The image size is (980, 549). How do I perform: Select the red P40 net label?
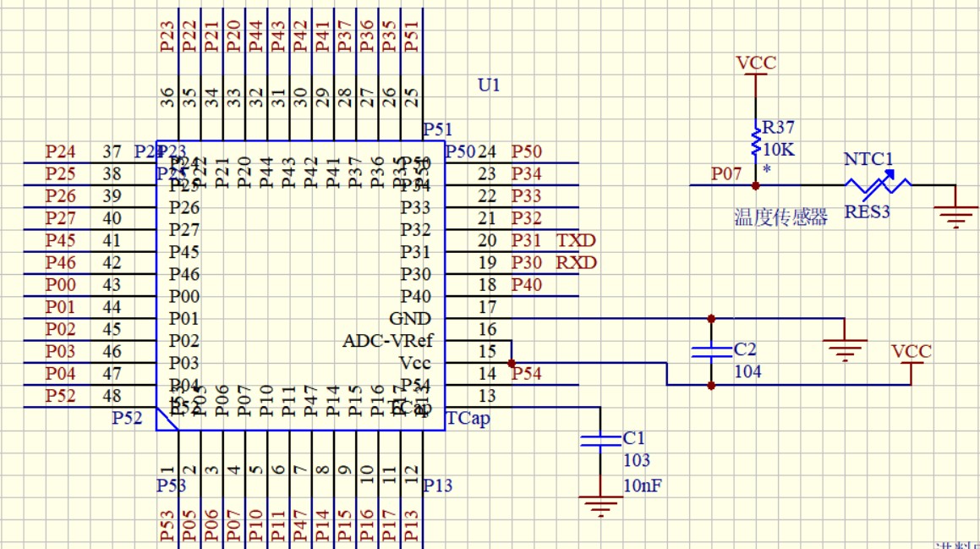(x=527, y=285)
